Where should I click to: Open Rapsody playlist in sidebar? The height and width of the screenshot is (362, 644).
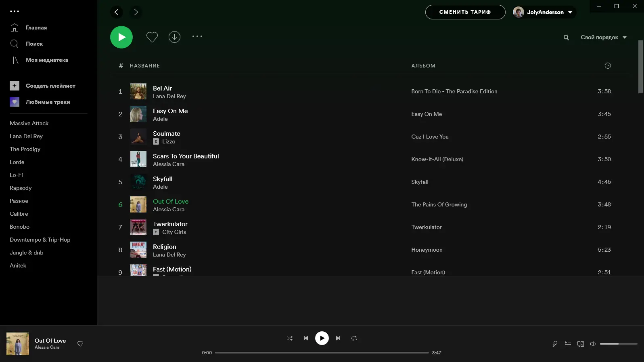(21, 188)
